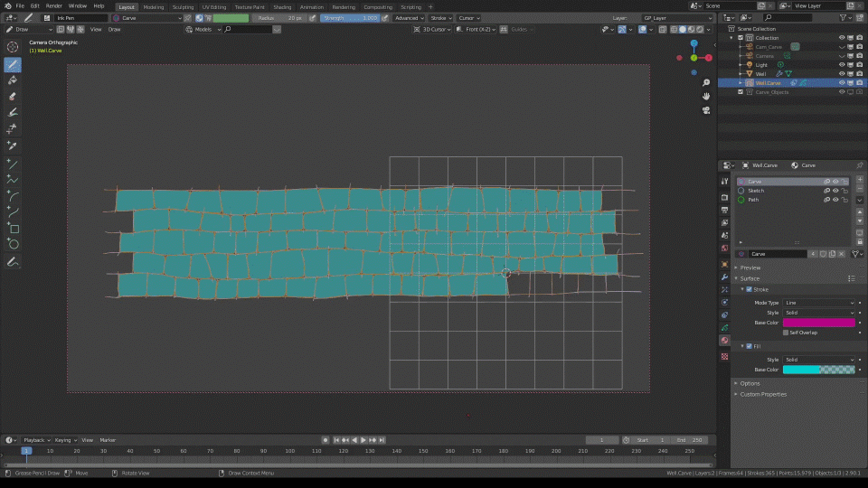Open the Playback popover in the timeline

(36, 440)
